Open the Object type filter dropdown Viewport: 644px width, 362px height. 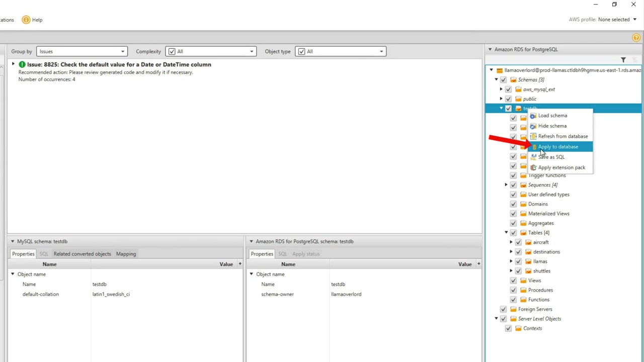coord(341,51)
